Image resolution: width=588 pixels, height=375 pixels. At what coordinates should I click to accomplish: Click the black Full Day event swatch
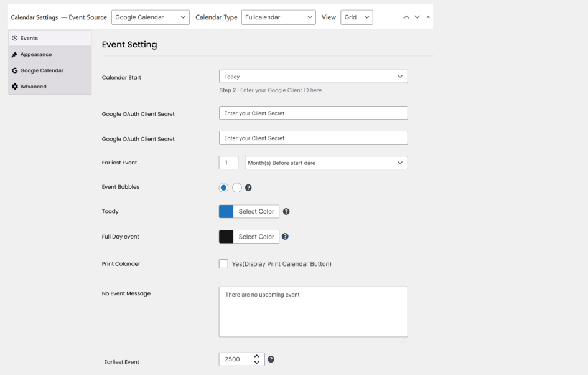coord(226,237)
